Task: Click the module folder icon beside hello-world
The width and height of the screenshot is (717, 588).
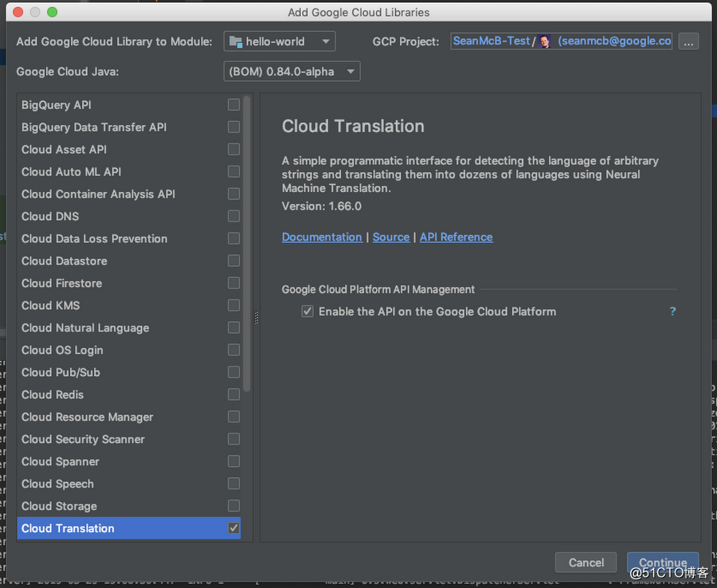Action: [x=236, y=41]
